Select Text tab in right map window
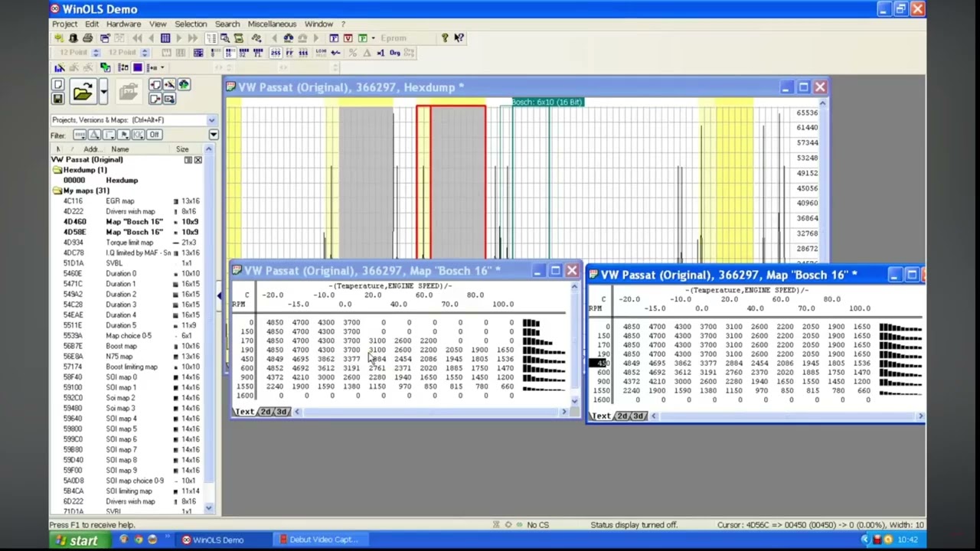The width and height of the screenshot is (980, 551). 602,416
